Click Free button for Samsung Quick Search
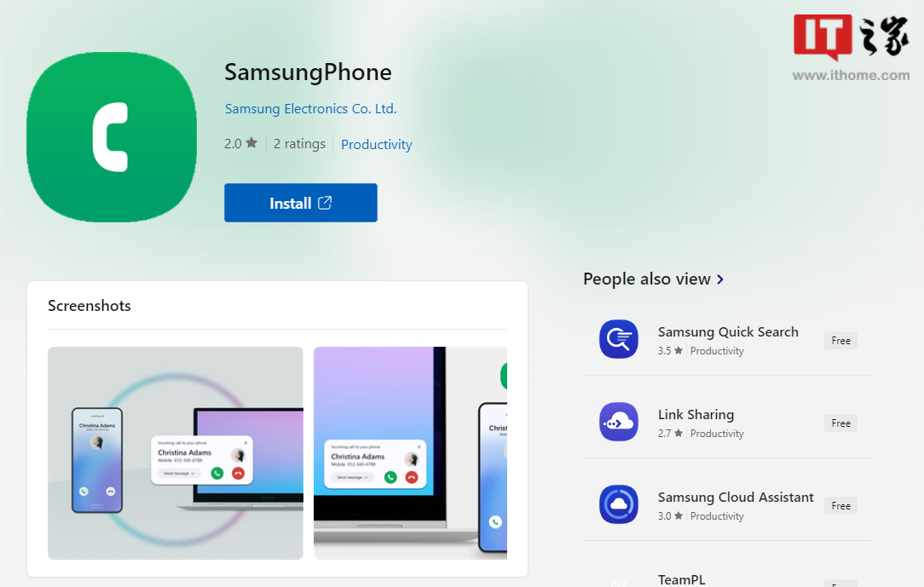 (x=841, y=340)
